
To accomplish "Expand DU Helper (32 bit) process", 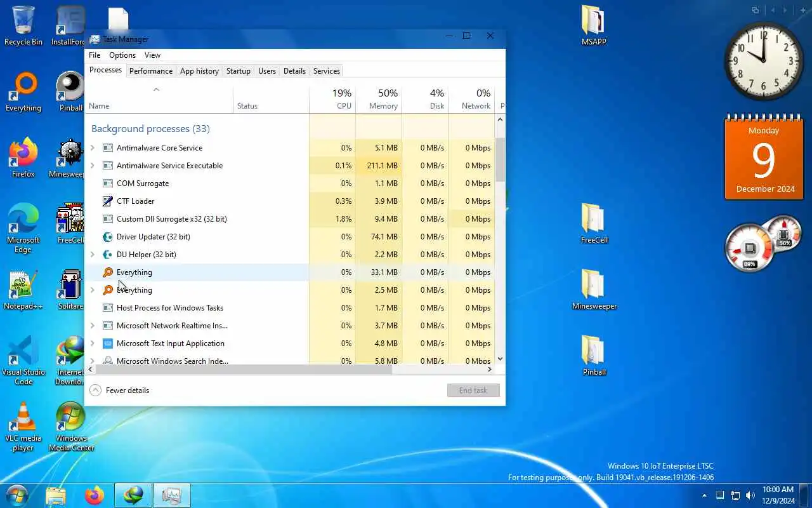I will coord(93,254).
